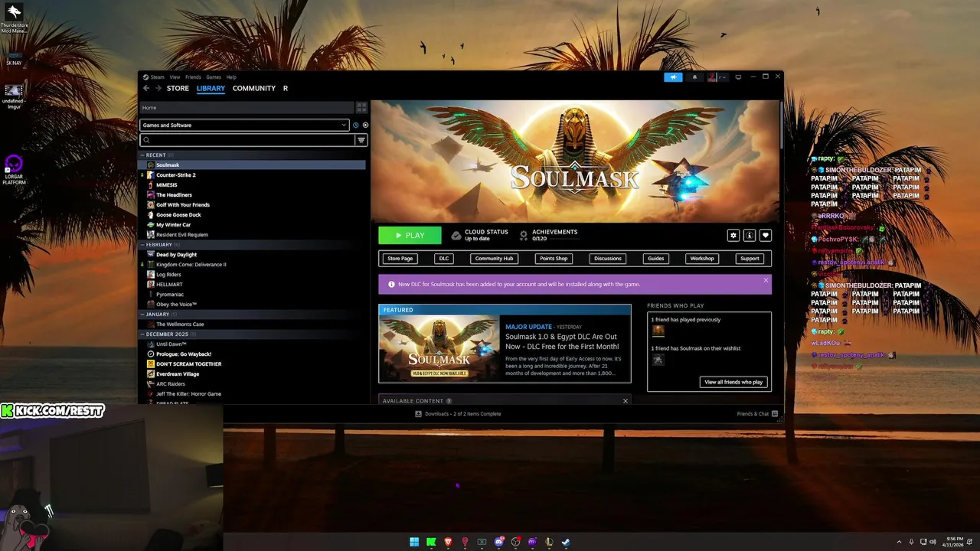Open Friends & Chat panel
This screenshot has height=551, width=980.
click(x=757, y=414)
